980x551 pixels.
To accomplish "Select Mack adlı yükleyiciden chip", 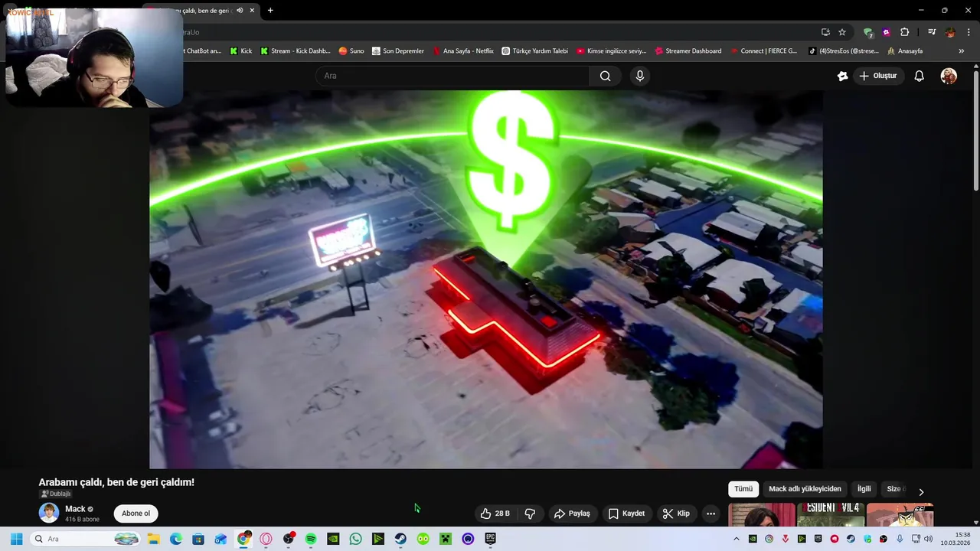I will pos(805,489).
